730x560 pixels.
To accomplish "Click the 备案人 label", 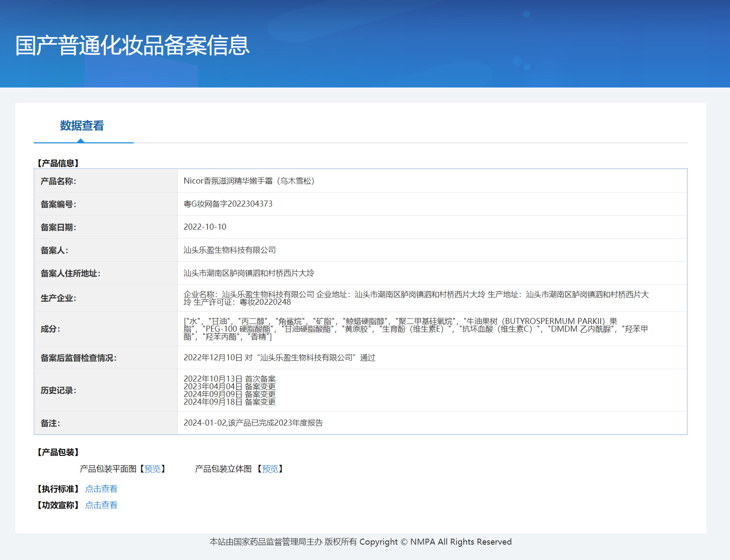I will [x=55, y=250].
